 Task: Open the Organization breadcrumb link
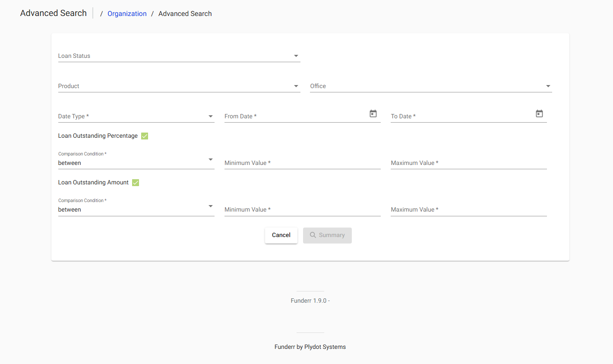tap(127, 13)
